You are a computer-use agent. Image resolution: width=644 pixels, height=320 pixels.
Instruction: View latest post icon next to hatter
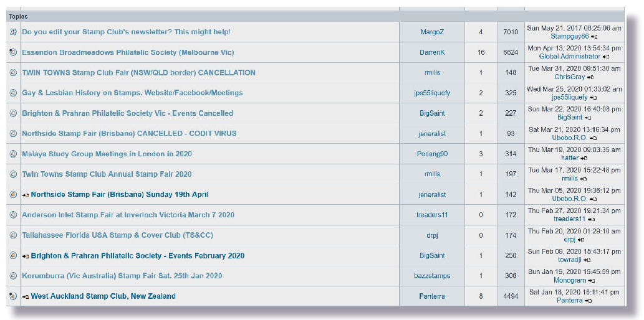pyautogui.click(x=584, y=158)
